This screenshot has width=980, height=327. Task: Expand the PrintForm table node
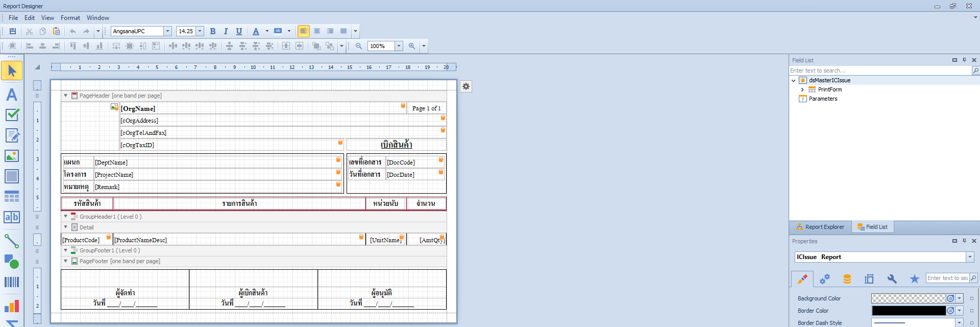tap(802, 89)
